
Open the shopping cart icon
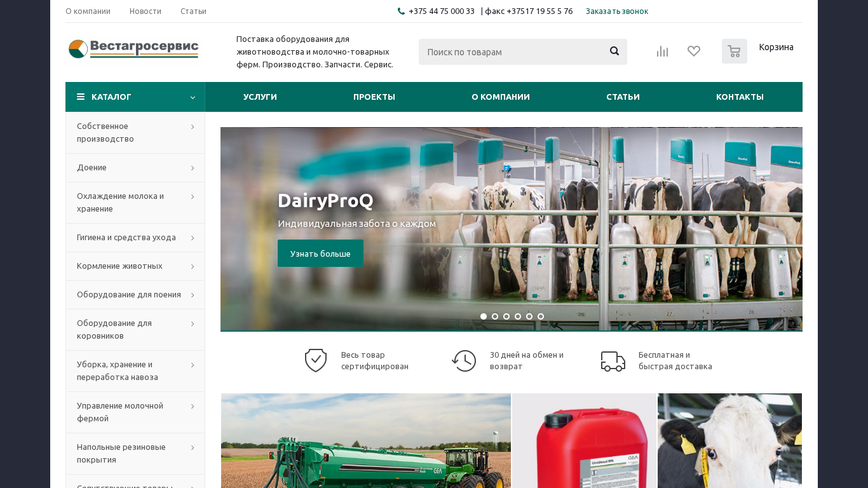pos(735,51)
